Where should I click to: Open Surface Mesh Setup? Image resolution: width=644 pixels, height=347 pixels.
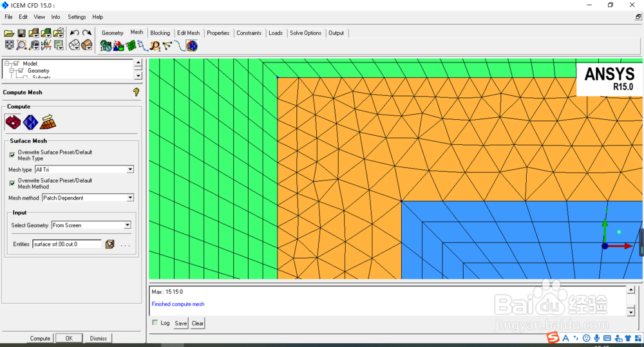pos(131,46)
